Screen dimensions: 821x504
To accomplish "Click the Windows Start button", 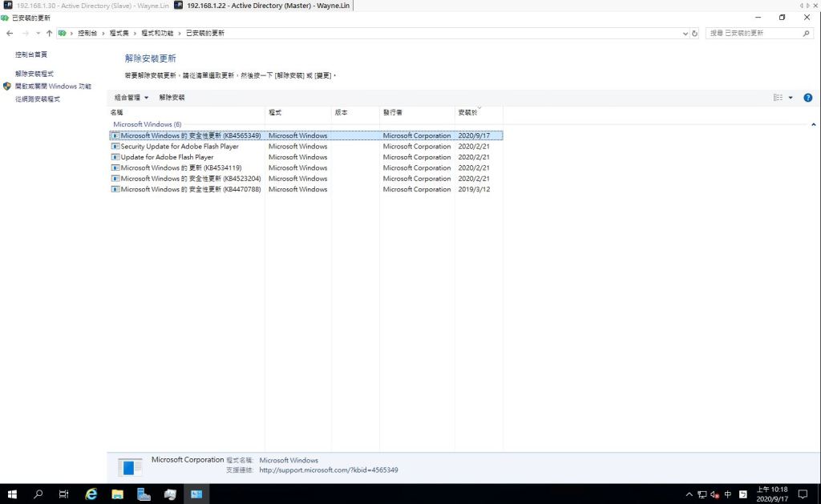I will tap(12, 494).
